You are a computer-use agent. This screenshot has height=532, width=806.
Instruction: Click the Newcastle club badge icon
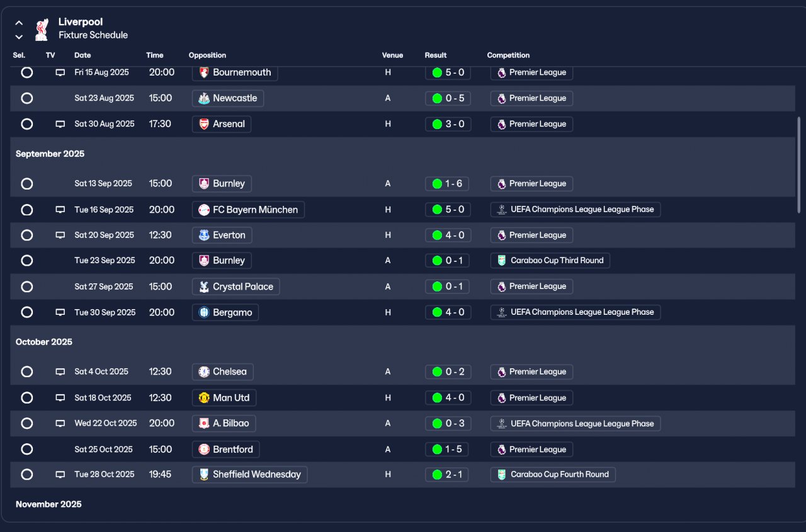[204, 98]
